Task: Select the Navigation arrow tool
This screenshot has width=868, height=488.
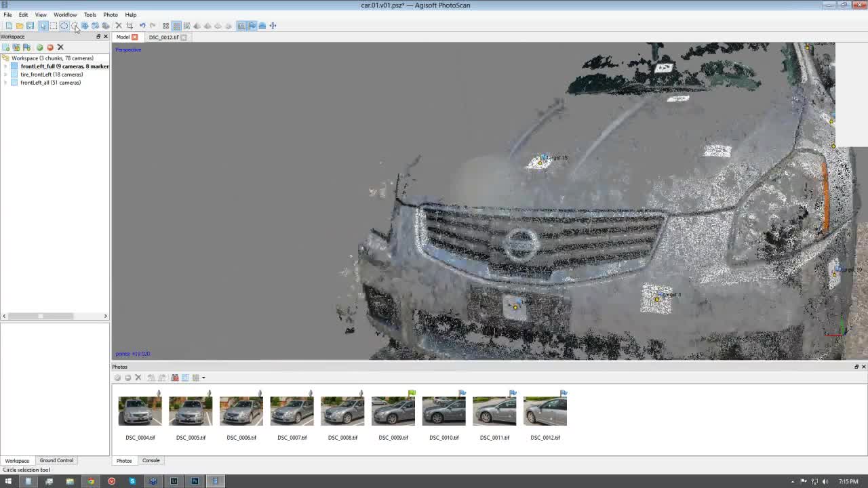Action: [x=43, y=26]
